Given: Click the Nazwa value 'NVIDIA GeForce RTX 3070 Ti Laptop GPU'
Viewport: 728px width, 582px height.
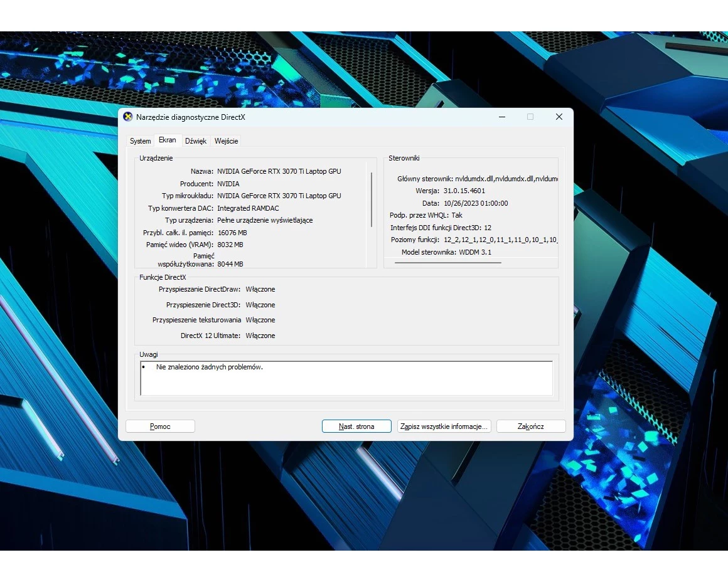Looking at the screenshot, I should click(x=279, y=171).
